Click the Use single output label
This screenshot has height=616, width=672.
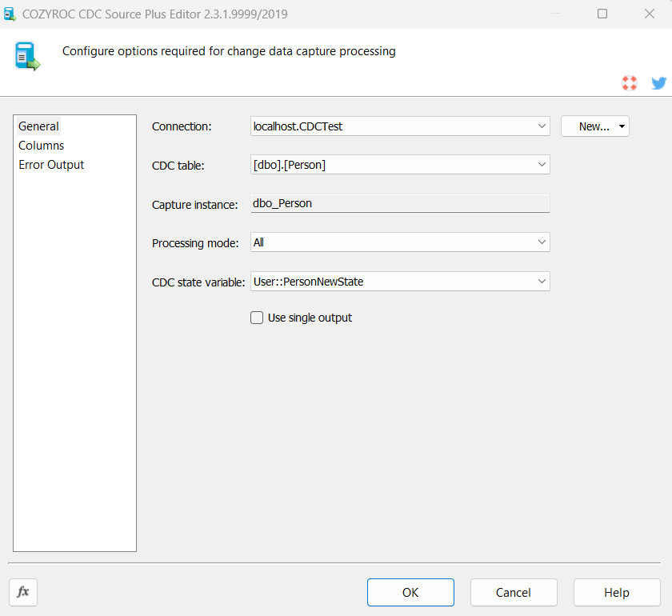(x=310, y=318)
